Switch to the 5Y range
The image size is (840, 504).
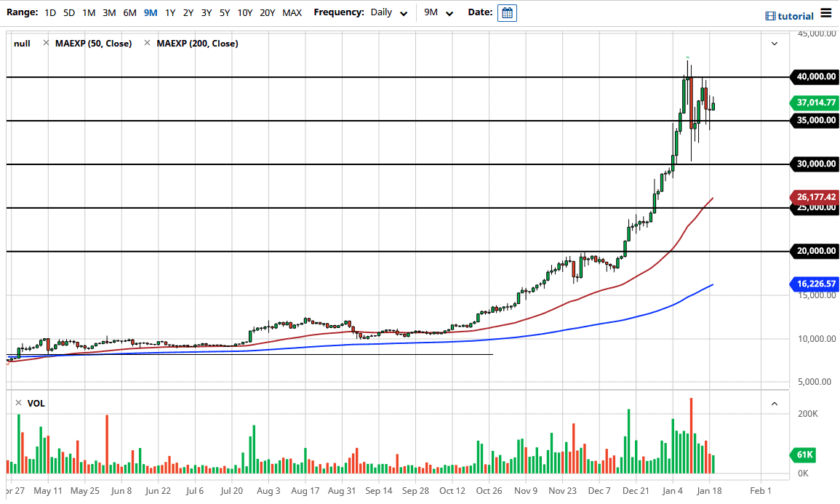point(225,12)
